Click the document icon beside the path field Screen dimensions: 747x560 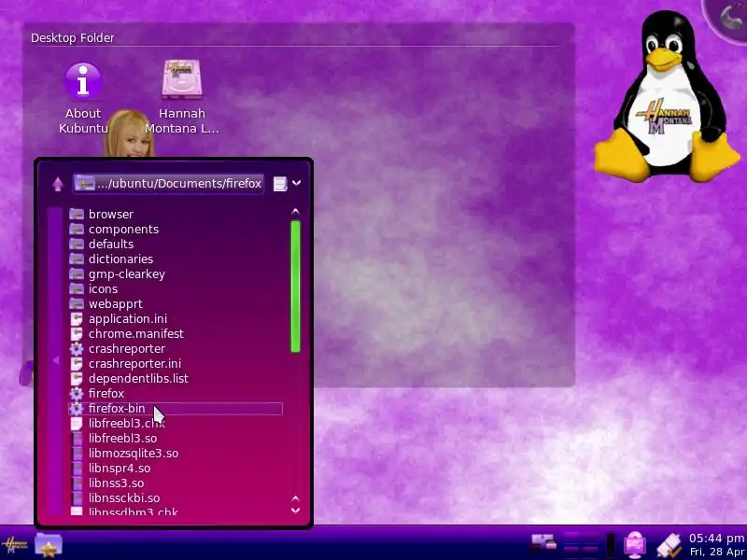pos(280,183)
